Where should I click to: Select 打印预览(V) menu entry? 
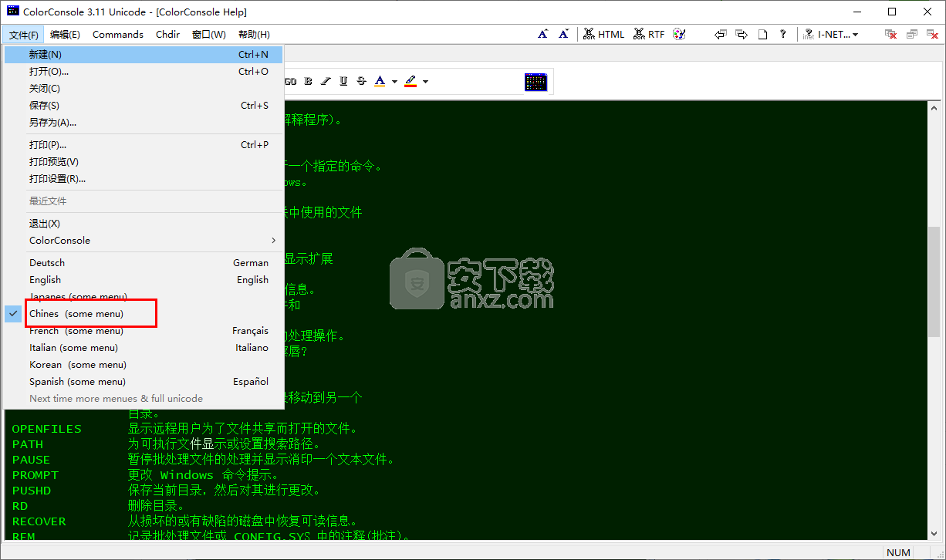coord(144,162)
